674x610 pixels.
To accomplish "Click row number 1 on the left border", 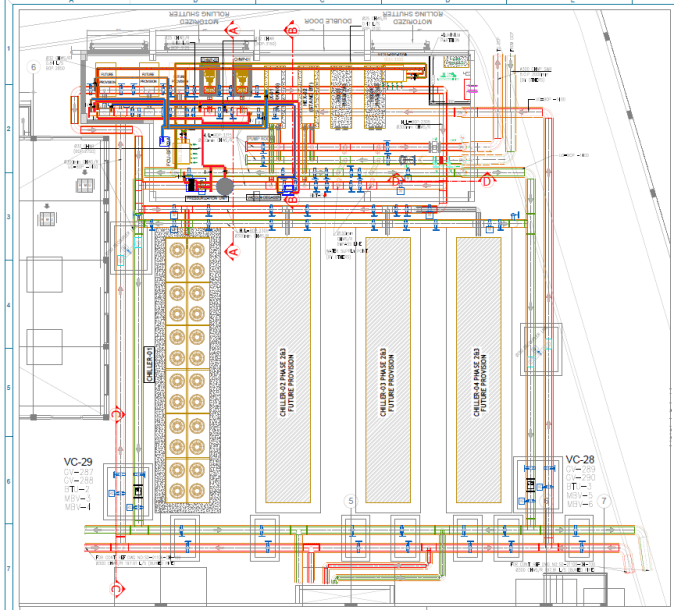I will coord(9,48).
